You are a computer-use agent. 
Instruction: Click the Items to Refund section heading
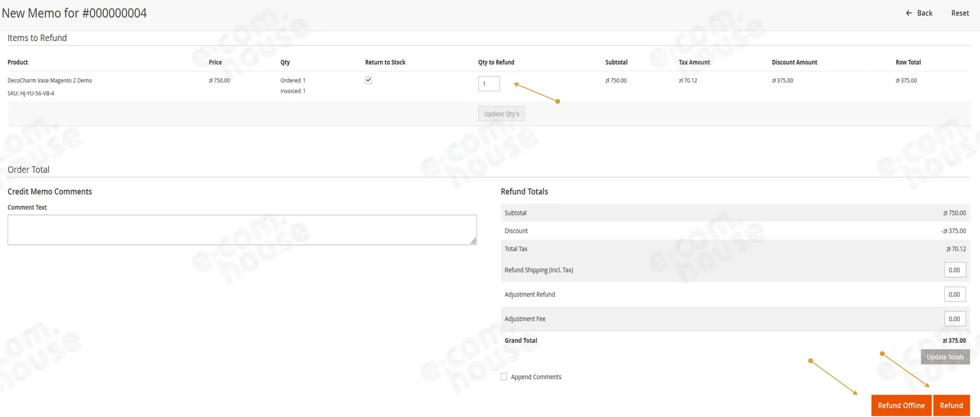(x=37, y=38)
